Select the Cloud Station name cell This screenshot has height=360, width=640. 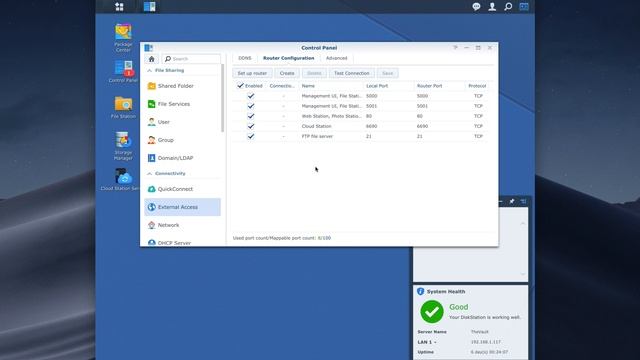point(316,127)
